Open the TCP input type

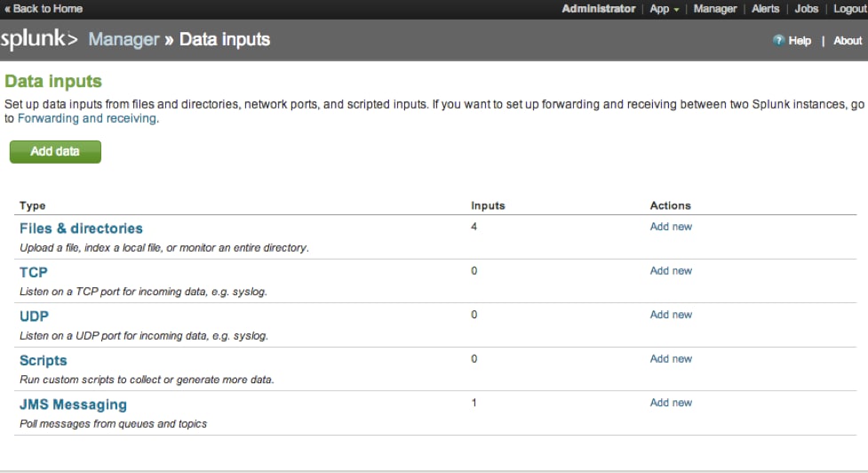(34, 272)
